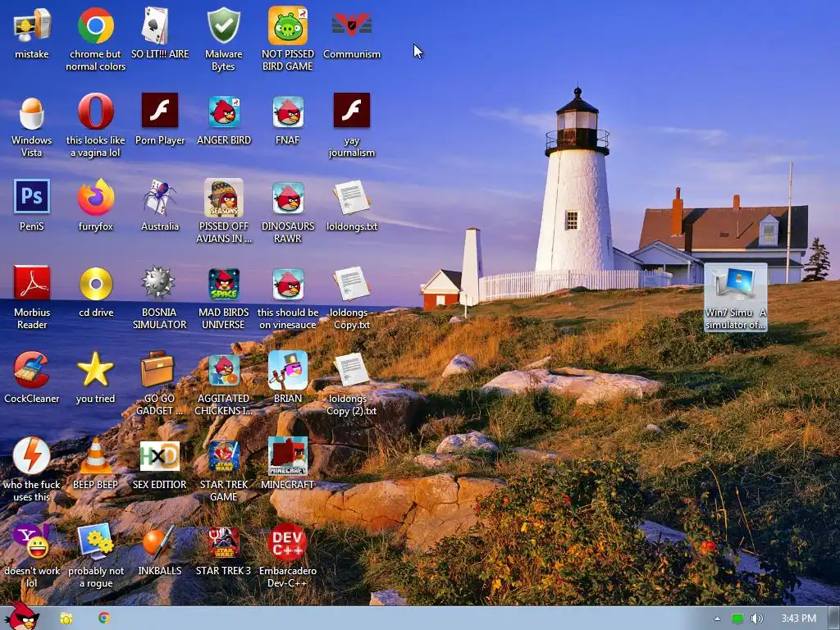The height and width of the screenshot is (630, 840).
Task: Open the 'mistake' computer icon
Action: (x=32, y=25)
